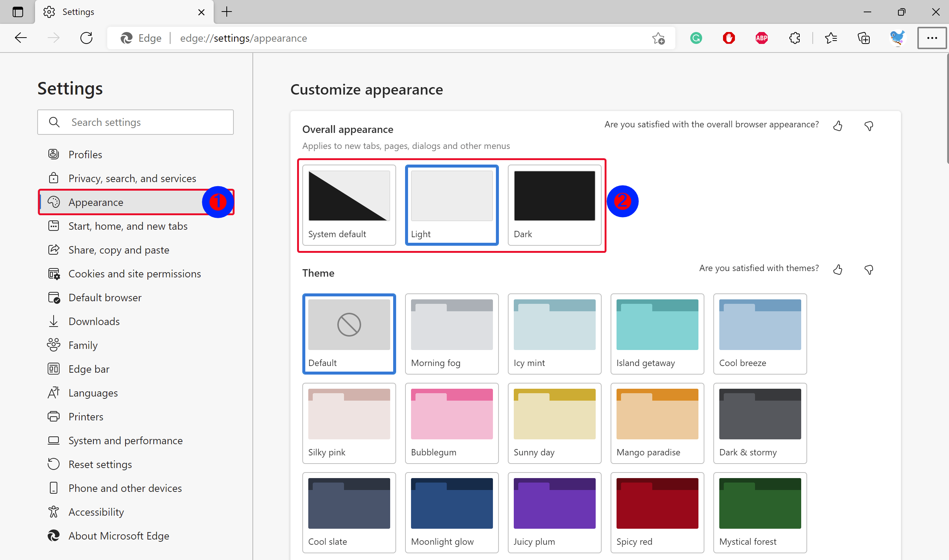Go to System and performance settings
This screenshot has height=560, width=949.
tap(125, 440)
